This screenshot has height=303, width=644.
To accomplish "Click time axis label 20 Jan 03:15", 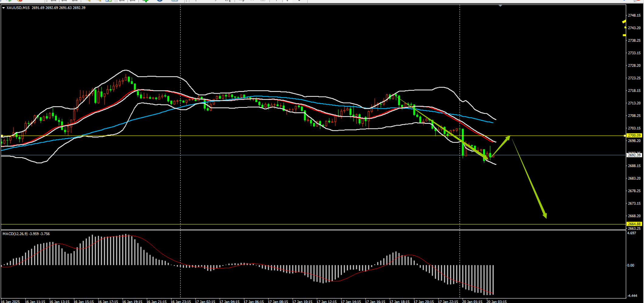I will tap(497, 301).
